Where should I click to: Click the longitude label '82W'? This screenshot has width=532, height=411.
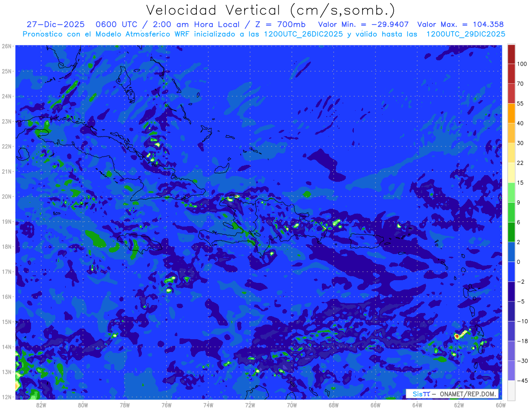[41, 405]
